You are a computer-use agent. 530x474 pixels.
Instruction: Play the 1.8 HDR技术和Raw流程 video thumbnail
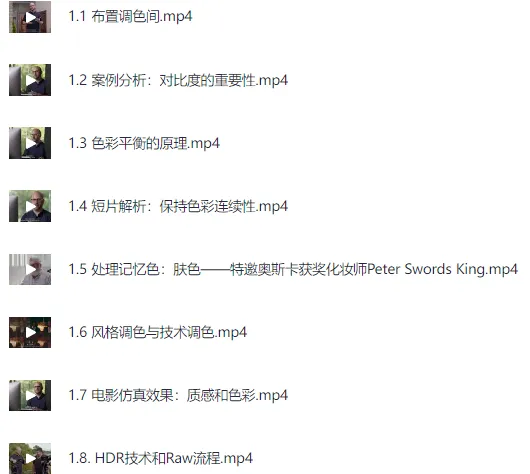30,458
